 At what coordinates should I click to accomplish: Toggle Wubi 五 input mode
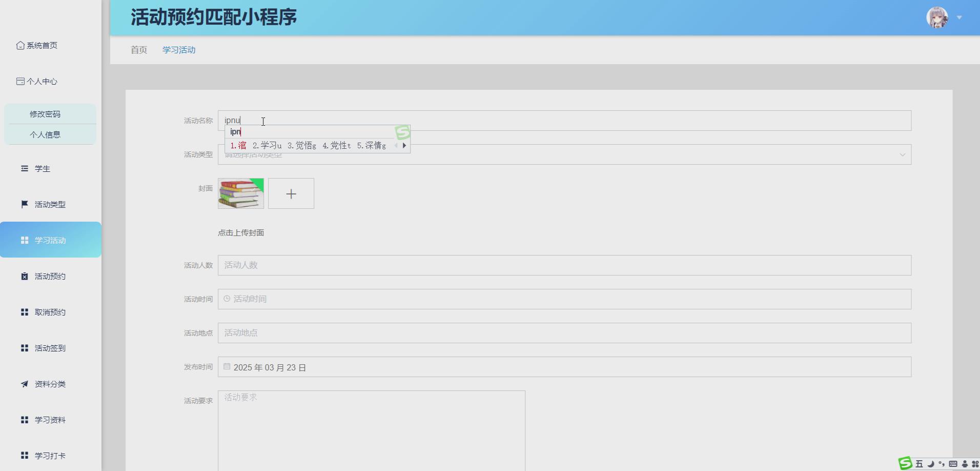[x=919, y=463]
